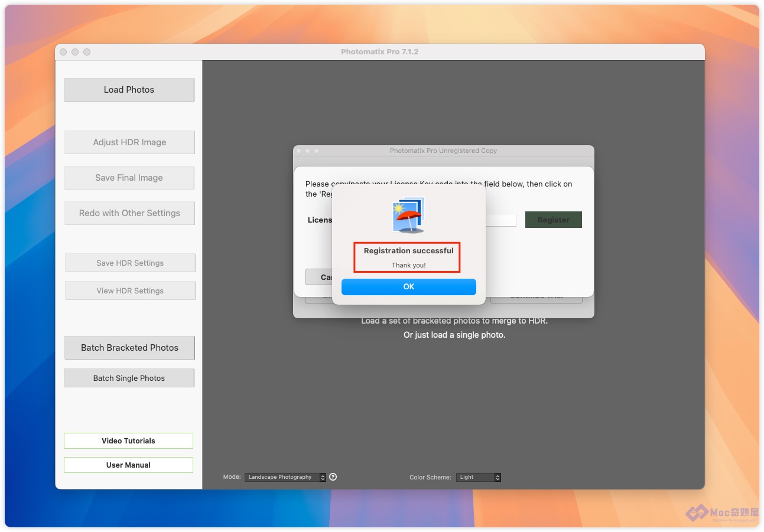Click the 'Registration successful' text
764x532 pixels.
click(409, 251)
